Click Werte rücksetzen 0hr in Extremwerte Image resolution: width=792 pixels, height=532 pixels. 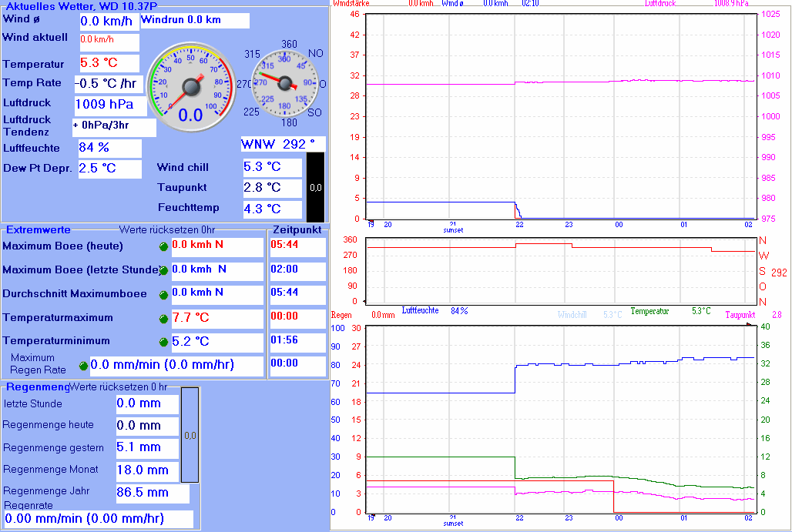[x=166, y=230]
